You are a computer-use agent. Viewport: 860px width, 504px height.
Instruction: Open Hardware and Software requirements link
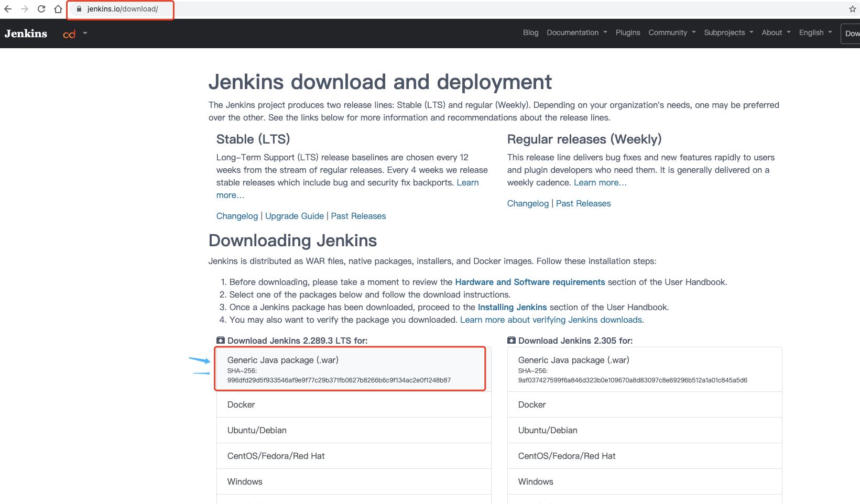pyautogui.click(x=530, y=282)
